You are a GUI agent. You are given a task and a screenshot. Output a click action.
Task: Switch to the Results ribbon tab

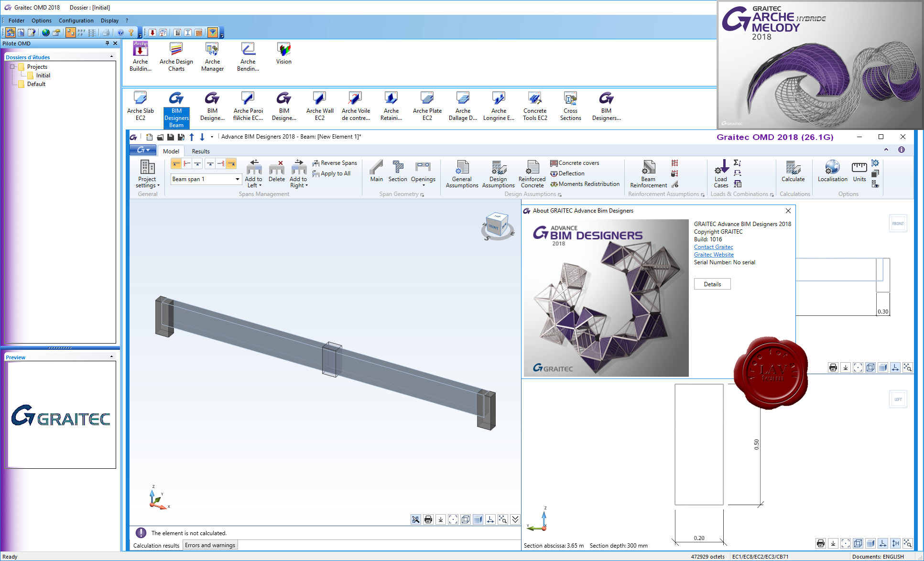(201, 151)
